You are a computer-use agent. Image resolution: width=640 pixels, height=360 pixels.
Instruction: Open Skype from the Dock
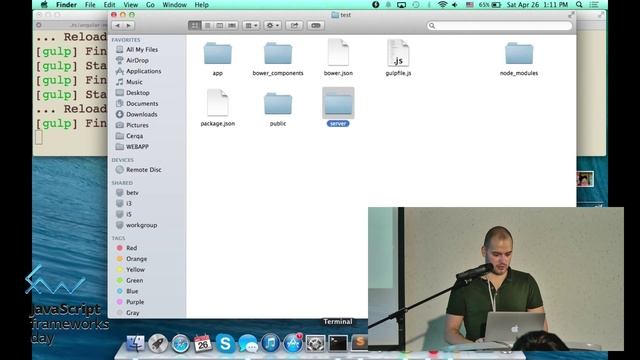click(225, 343)
